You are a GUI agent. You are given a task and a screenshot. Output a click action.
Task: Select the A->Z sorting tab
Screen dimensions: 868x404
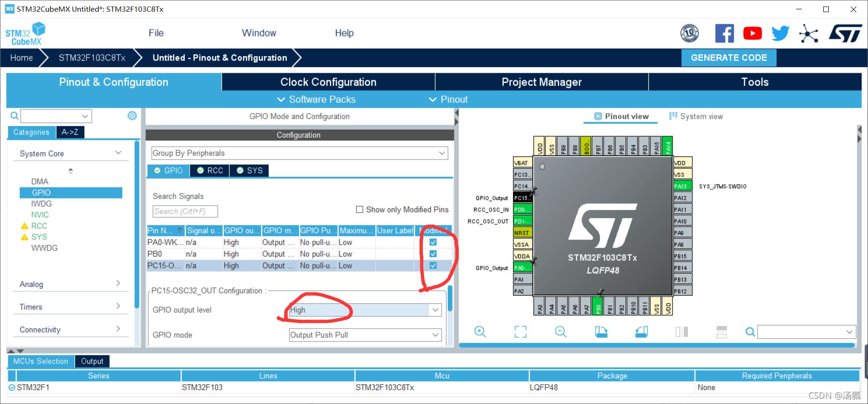click(x=70, y=132)
